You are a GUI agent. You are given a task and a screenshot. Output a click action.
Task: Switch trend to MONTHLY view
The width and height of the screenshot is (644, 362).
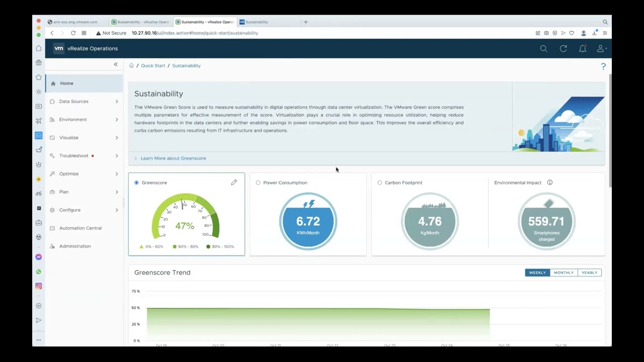tap(563, 273)
